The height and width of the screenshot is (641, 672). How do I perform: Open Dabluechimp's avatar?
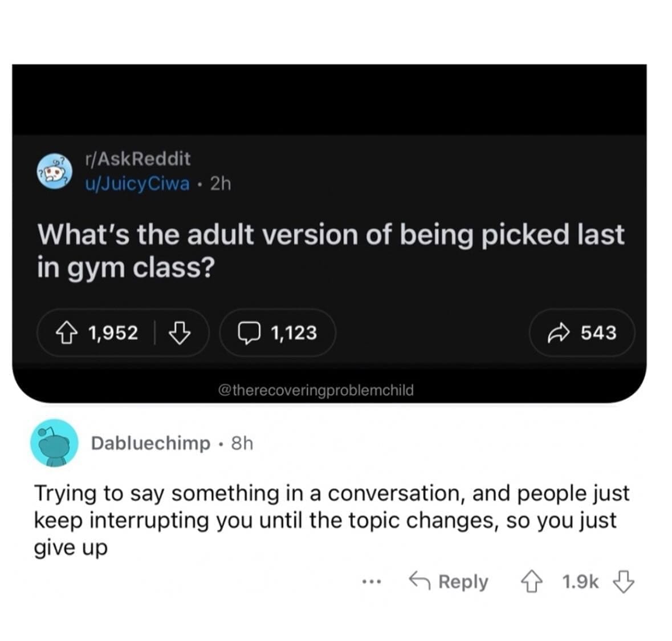click(x=54, y=443)
